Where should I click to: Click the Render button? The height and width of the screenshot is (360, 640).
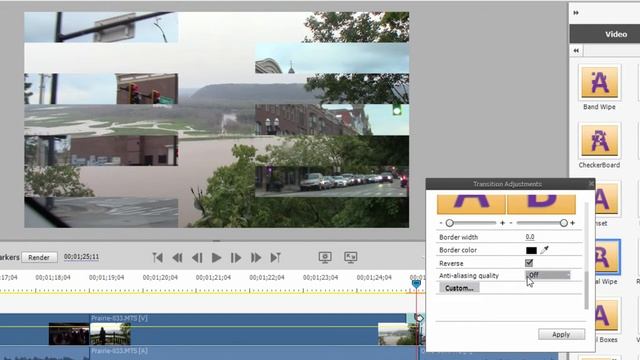pos(39,257)
